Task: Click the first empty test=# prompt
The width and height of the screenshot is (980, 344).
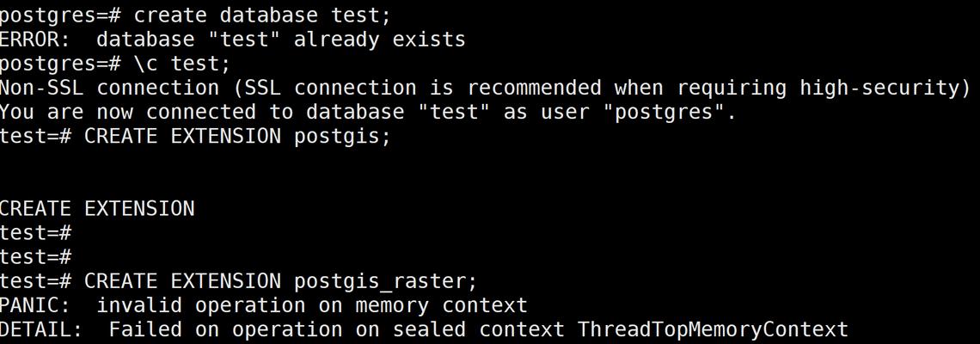Action: (35, 233)
